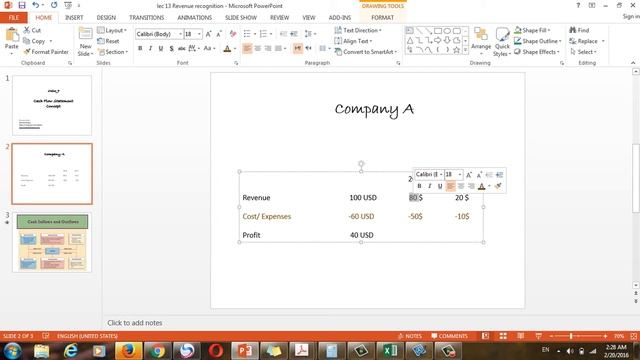Switch to the TRANSITIONS tab

146,18
